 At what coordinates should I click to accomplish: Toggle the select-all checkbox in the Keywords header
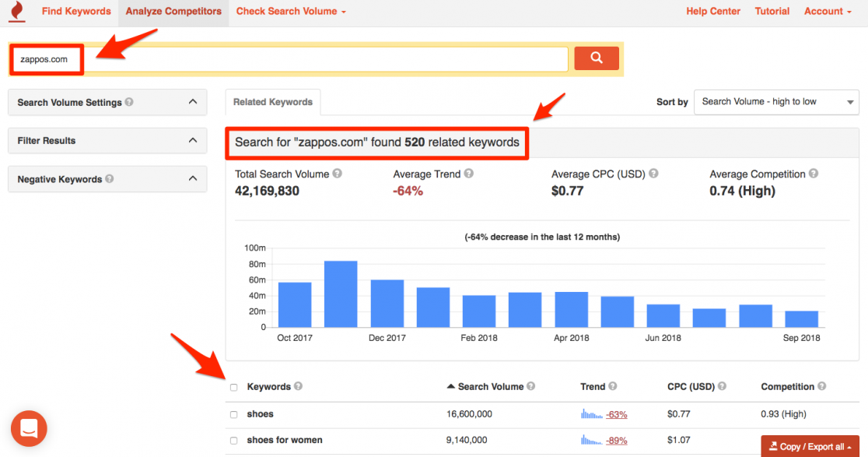tap(233, 386)
